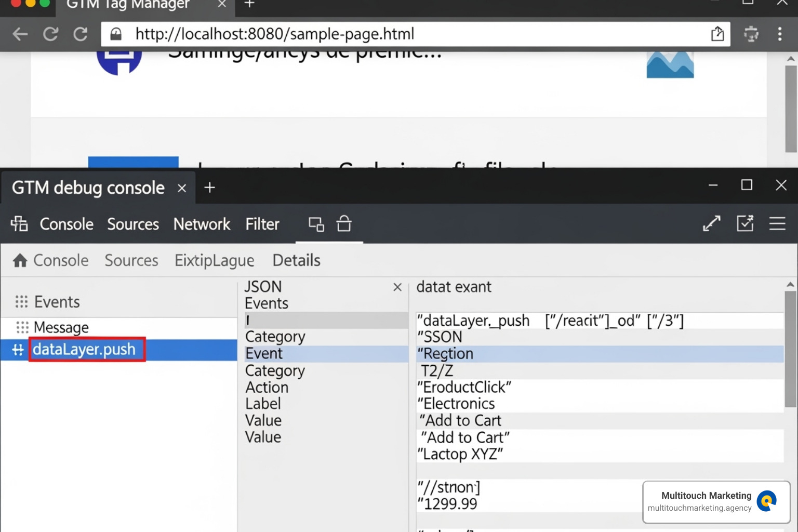
Task: Click the share icon in address bar
Action: (x=717, y=34)
